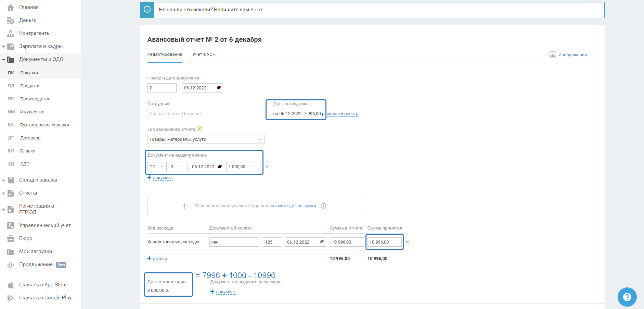Click the Сумма принятая amount field
Screen dimensions: 644x309
pyautogui.click(x=385, y=242)
